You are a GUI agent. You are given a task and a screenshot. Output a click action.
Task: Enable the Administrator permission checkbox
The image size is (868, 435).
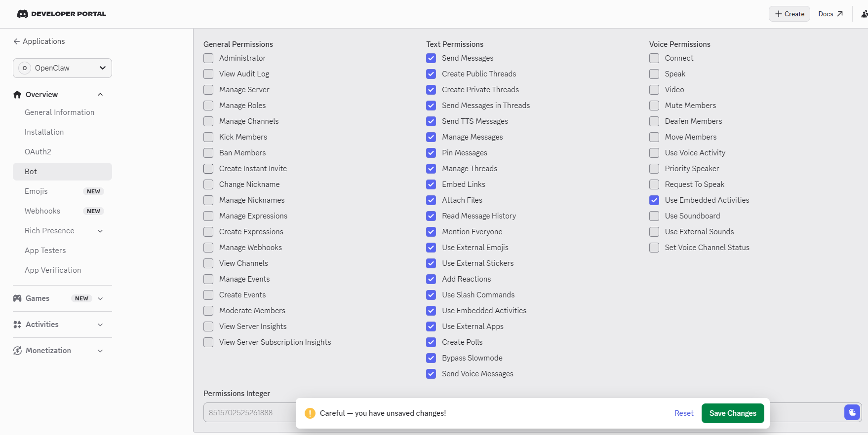tap(208, 58)
